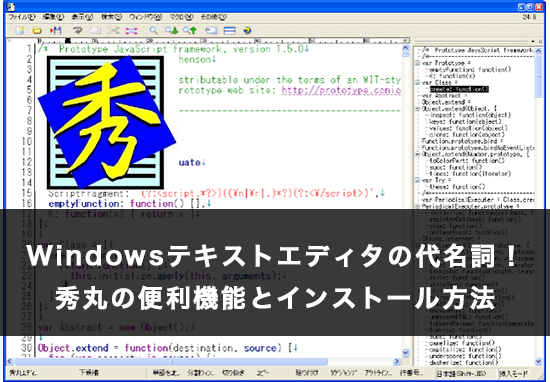Image resolution: width=550 pixels, height=382 pixels.
Task: Select highlighted 'create: function()' outline entry
Action: coord(459,89)
